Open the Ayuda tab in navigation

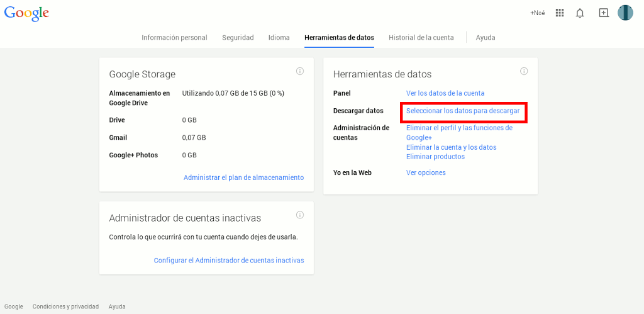(486, 38)
